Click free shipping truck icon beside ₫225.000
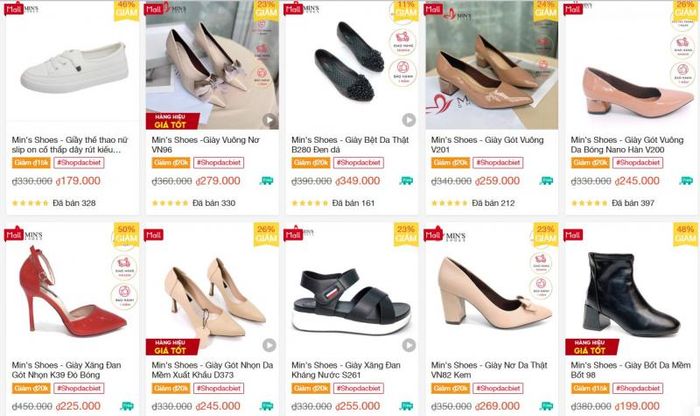The height and width of the screenshot is (416, 700). tap(127, 406)
